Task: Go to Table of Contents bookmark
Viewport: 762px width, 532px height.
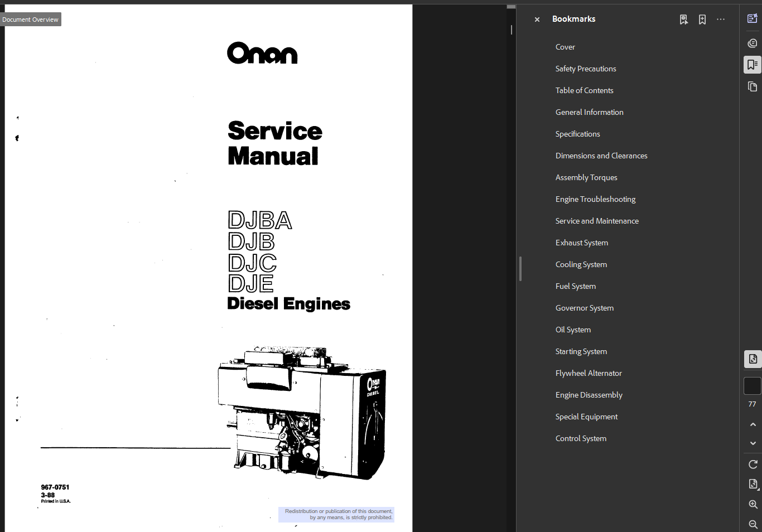Action: click(x=584, y=90)
